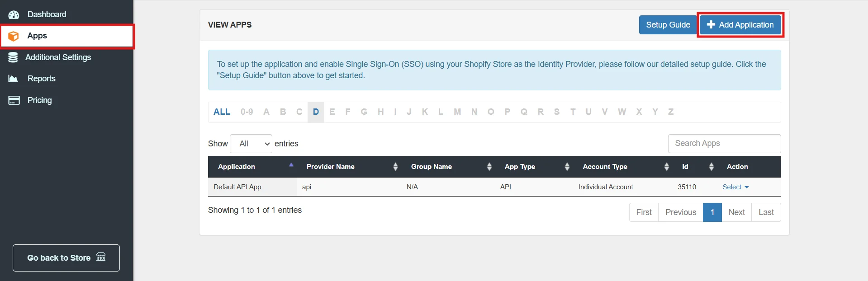Sort by Account Type column arrows

(x=666, y=167)
